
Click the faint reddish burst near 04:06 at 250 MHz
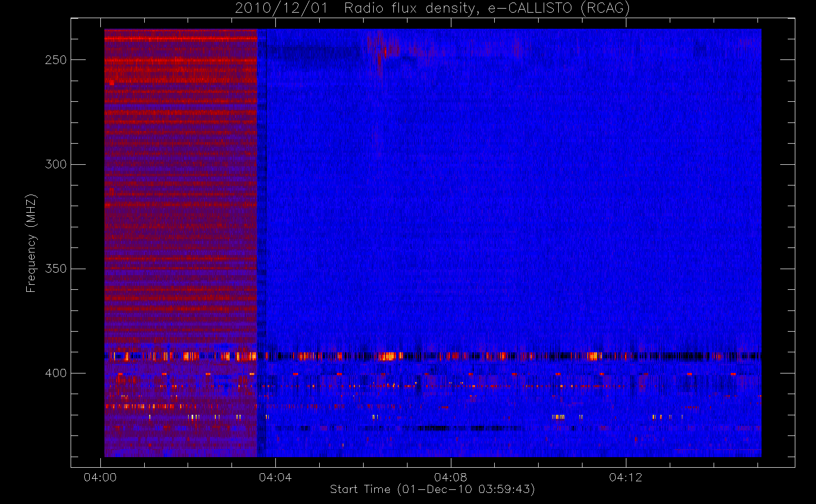tap(382, 53)
